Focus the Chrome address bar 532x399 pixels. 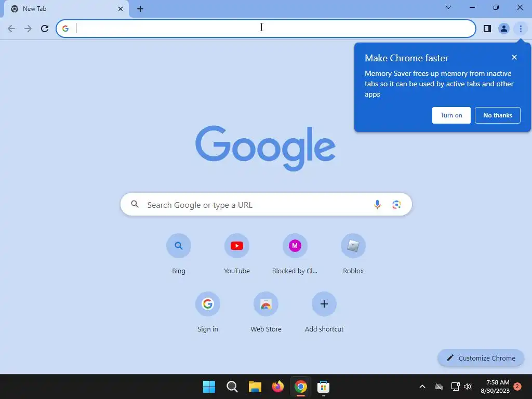(x=266, y=29)
